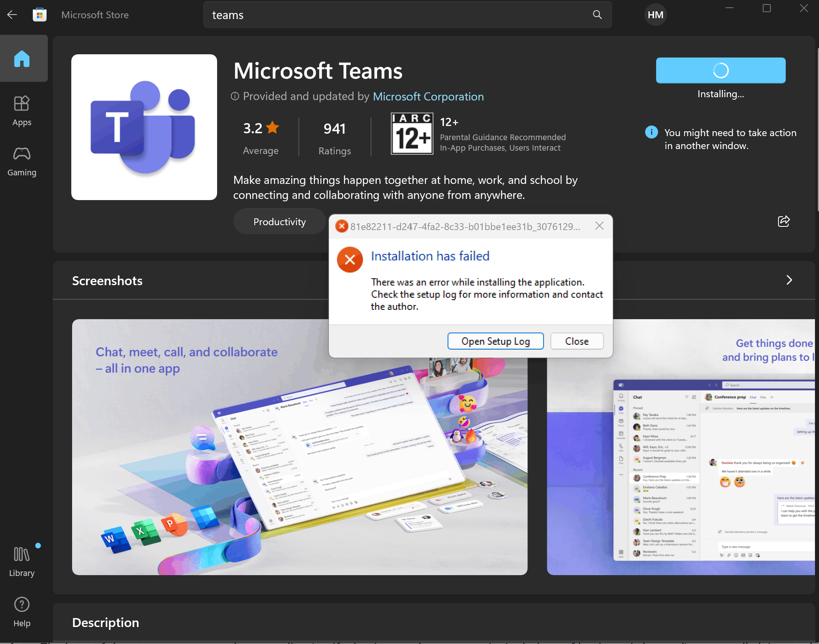The height and width of the screenshot is (644, 819).
Task: Open the Home sidebar section
Action: [22, 59]
